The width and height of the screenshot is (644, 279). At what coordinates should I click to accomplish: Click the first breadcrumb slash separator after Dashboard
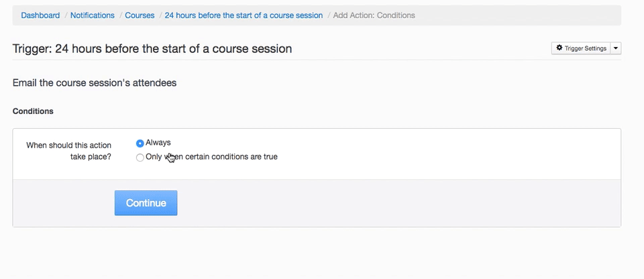click(x=65, y=15)
